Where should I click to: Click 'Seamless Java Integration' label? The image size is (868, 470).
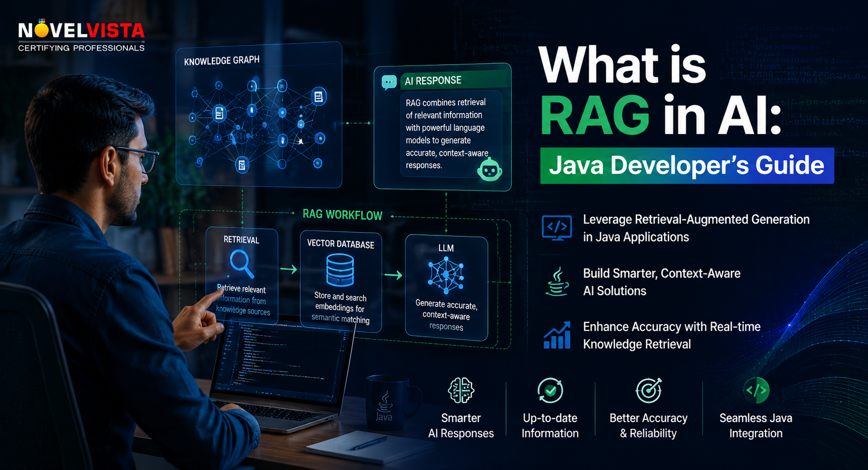pos(756,426)
